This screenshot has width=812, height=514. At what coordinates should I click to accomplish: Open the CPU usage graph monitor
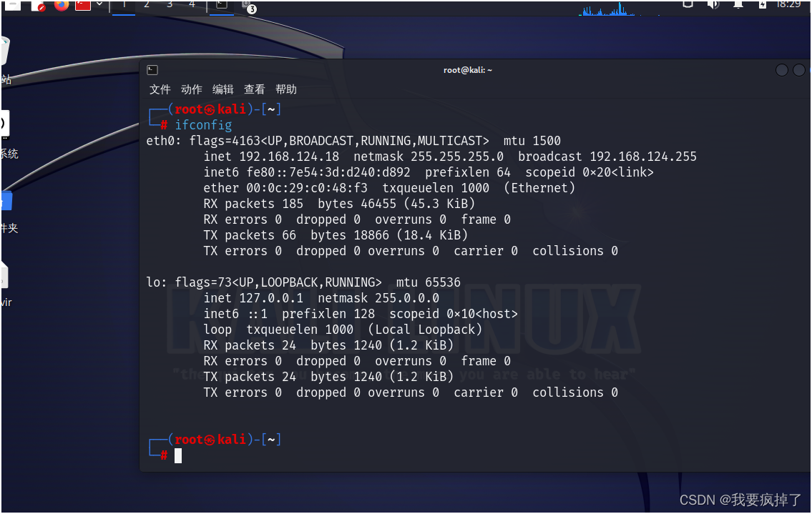pos(619,9)
